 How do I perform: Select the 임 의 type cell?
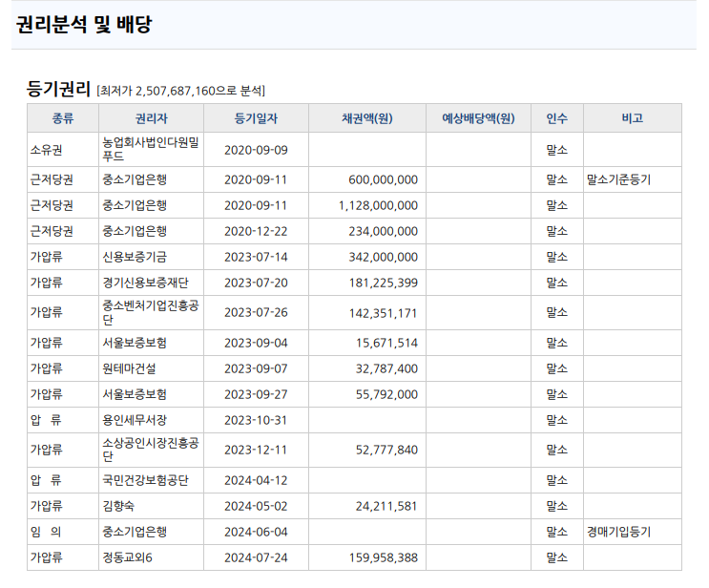point(63,532)
